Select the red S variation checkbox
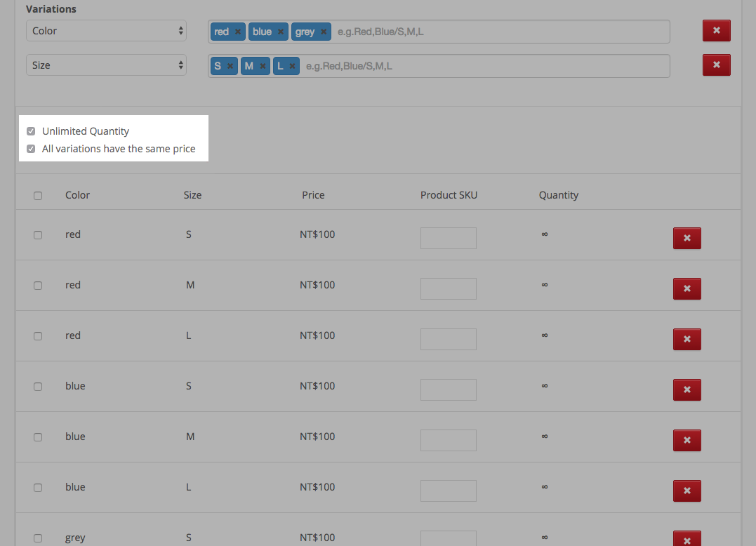The height and width of the screenshot is (546, 756). pos(38,235)
